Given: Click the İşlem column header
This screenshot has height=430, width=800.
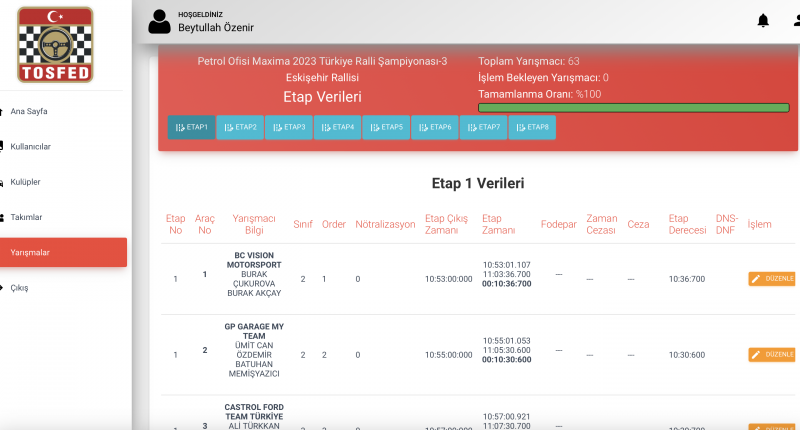Looking at the screenshot, I should tap(759, 224).
